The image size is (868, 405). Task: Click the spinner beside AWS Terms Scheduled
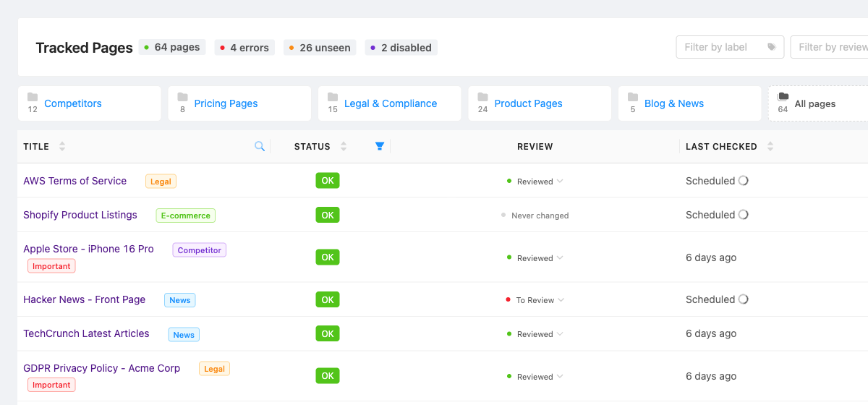(x=743, y=181)
